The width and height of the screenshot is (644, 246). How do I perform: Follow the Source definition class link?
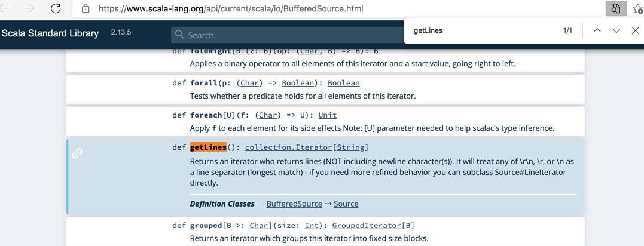coord(346,204)
